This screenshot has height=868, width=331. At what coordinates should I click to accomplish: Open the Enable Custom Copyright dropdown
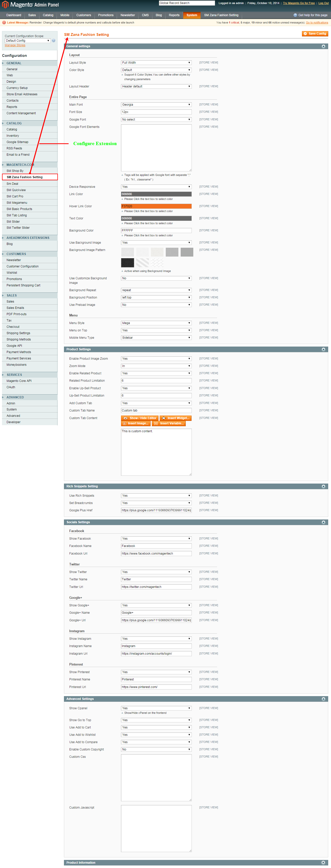(x=156, y=749)
